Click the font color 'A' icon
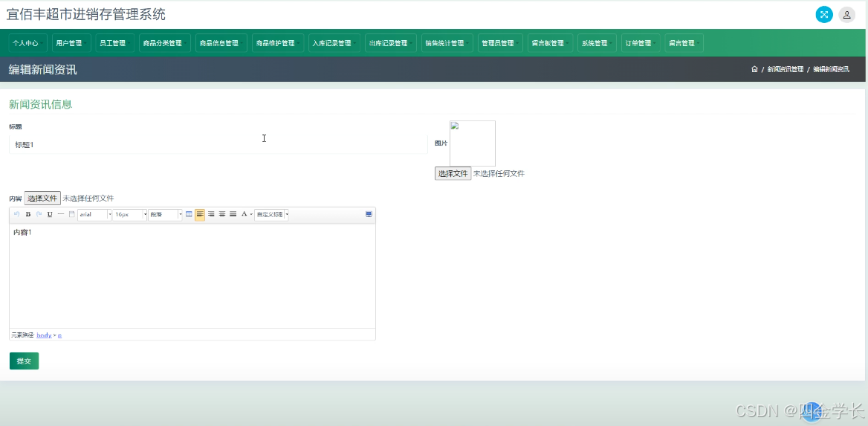Viewport: 868px width, 426px height. pyautogui.click(x=244, y=214)
